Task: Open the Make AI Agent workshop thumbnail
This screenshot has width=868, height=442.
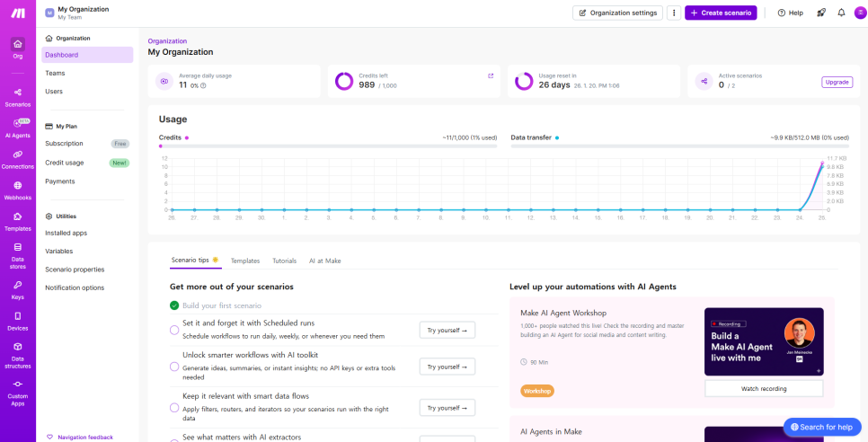Action: pyautogui.click(x=764, y=342)
